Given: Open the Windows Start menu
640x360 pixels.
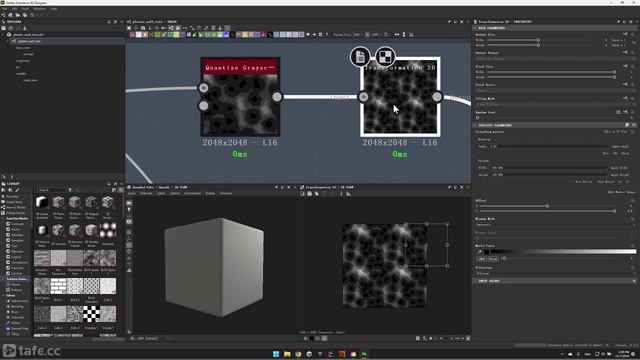Looking at the screenshot, I should 276,354.
